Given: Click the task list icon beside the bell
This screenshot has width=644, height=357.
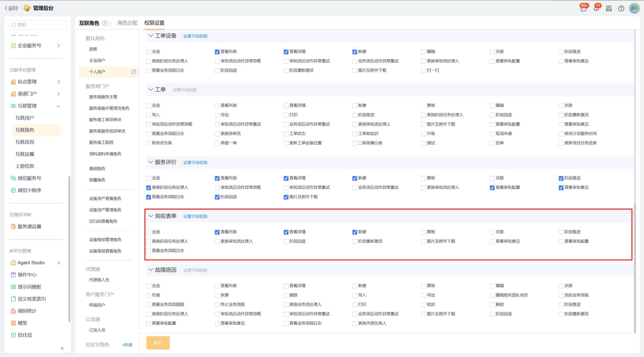Looking at the screenshot, I should click(x=609, y=8).
